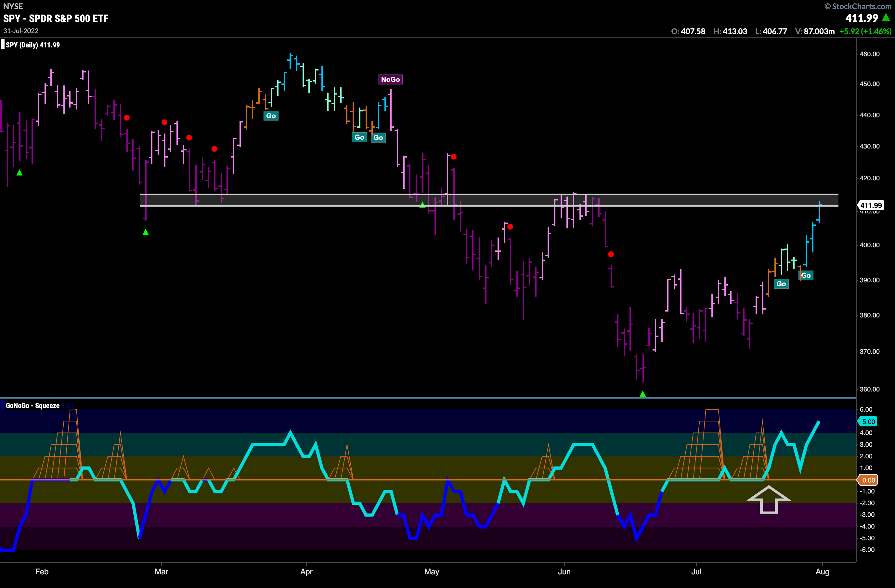Screen dimensions: 895x588
Task: Click the 31-Jul-2022 date label
Action: [x=21, y=31]
